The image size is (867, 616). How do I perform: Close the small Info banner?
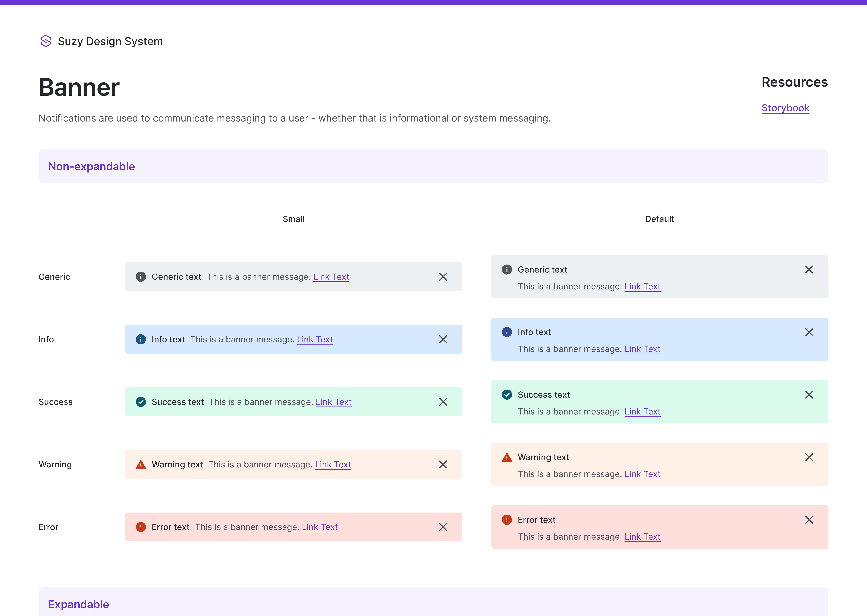click(x=443, y=339)
